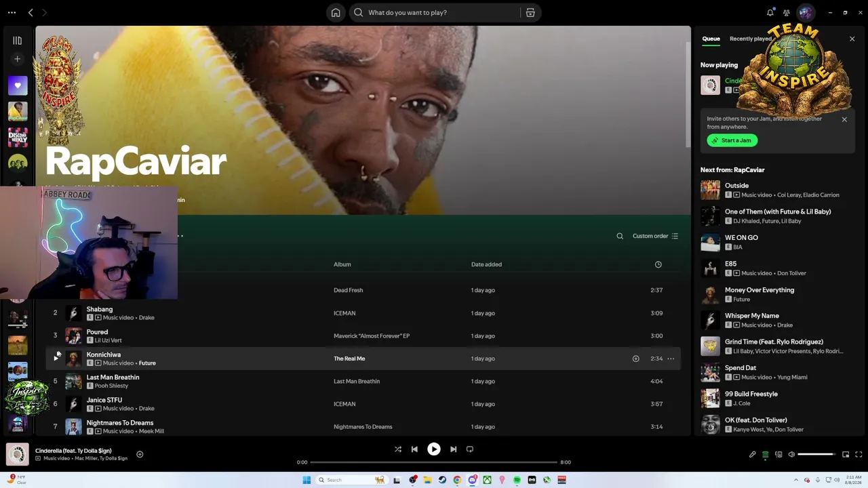The image size is (868, 488).
Task: Select WE ON GO in the queue
Action: 741,237
